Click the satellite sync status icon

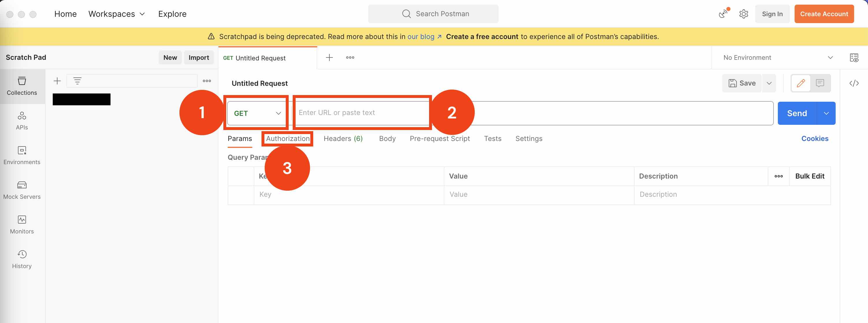pyautogui.click(x=723, y=14)
